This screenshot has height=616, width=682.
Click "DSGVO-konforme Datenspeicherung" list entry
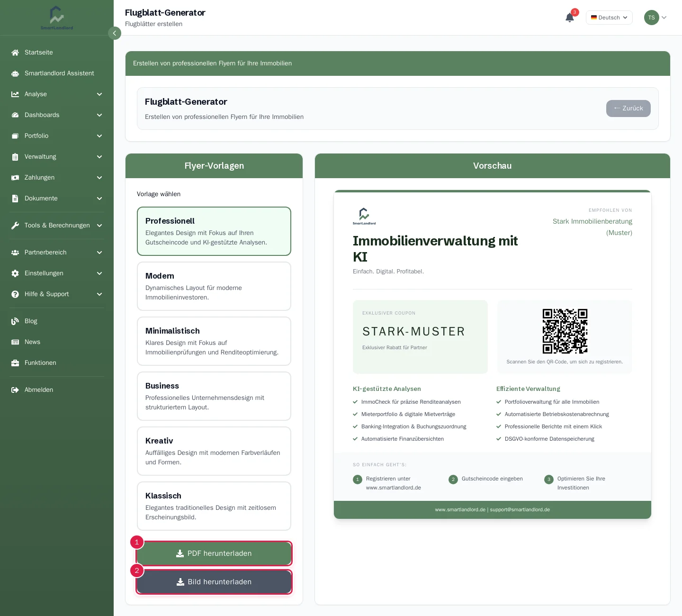click(549, 439)
